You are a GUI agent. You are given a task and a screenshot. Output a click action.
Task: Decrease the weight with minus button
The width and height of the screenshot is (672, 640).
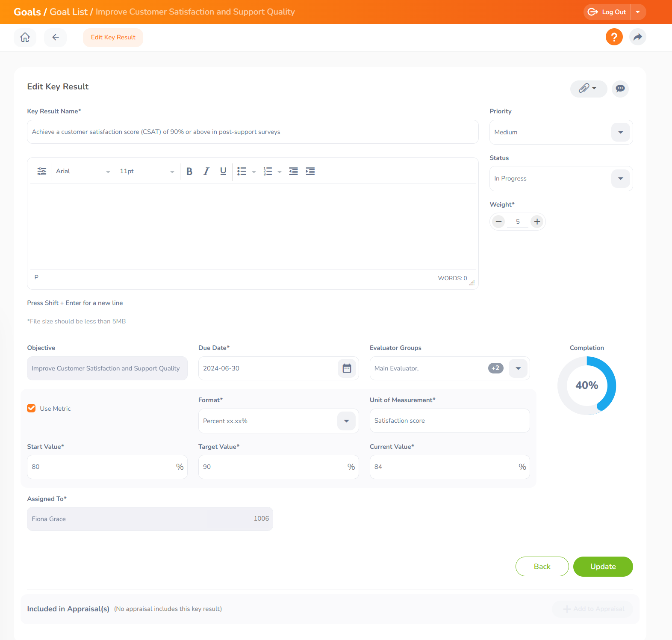(x=498, y=222)
